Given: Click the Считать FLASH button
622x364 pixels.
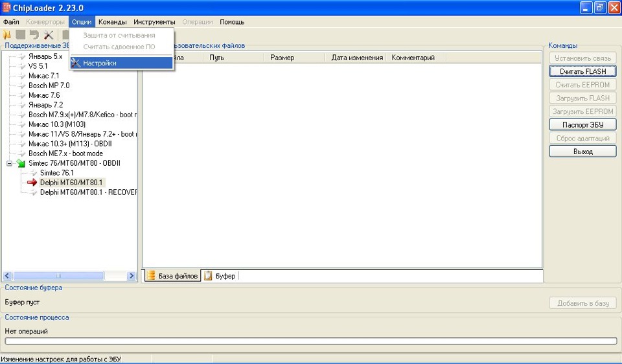Looking at the screenshot, I should (582, 71).
